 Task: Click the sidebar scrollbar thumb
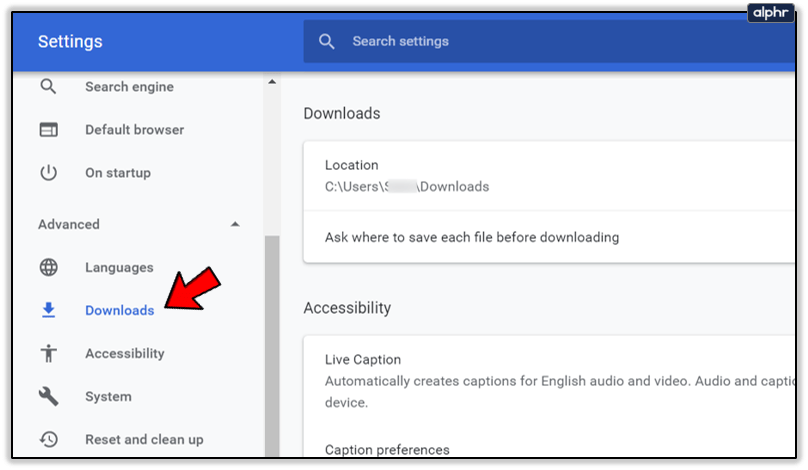click(x=272, y=346)
